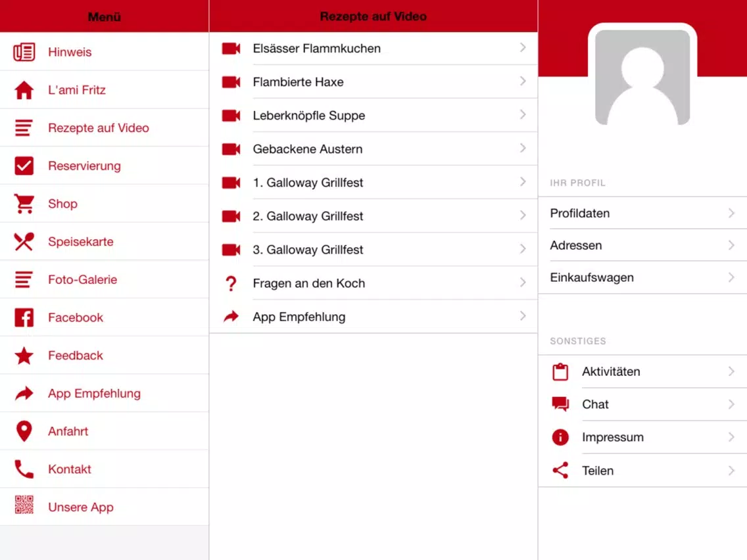The width and height of the screenshot is (747, 560).
Task: Click share arrow icon in recipes list
Action: [x=231, y=317]
